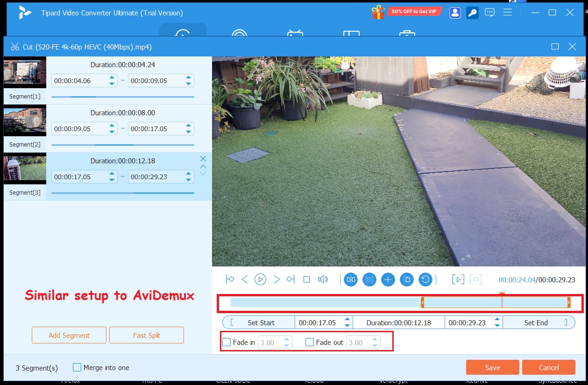588x385 pixels.
Task: Click Duration:00:00:08.00 text in Segment[2]
Action: pyautogui.click(x=123, y=113)
